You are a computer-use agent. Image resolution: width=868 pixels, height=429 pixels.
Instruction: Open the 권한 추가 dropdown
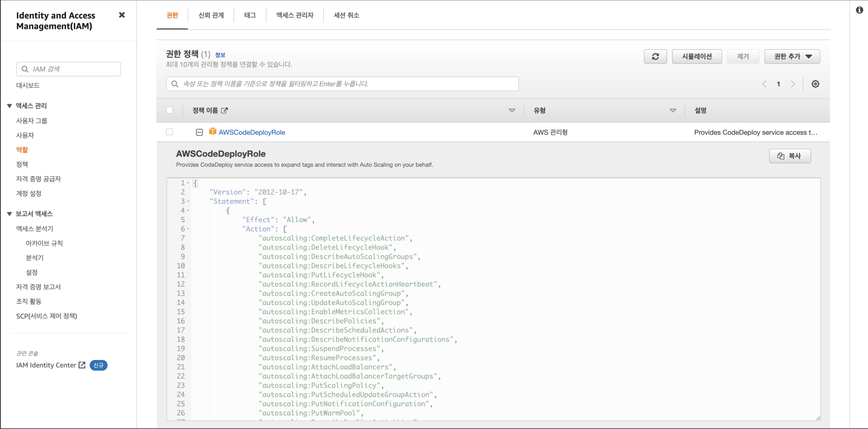[x=792, y=57]
